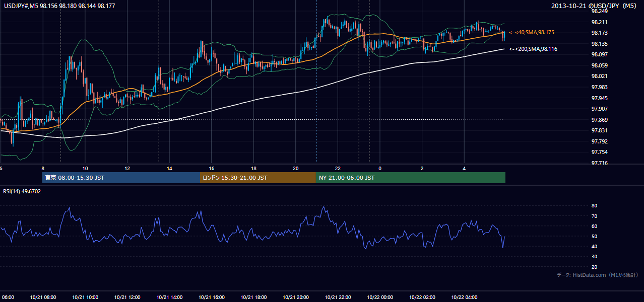644x302 pixels.
Task: Click hour tick 14 under the price chart
Action: tap(169, 169)
